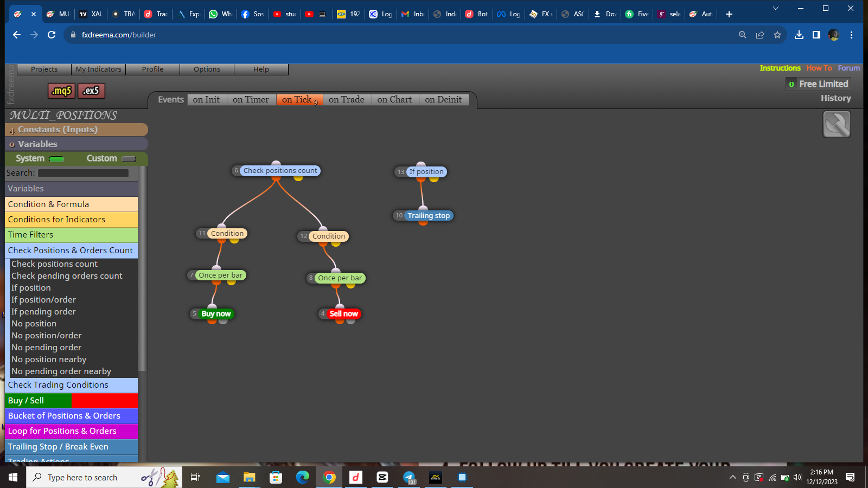
Task: Open the Forum link
Action: 848,68
